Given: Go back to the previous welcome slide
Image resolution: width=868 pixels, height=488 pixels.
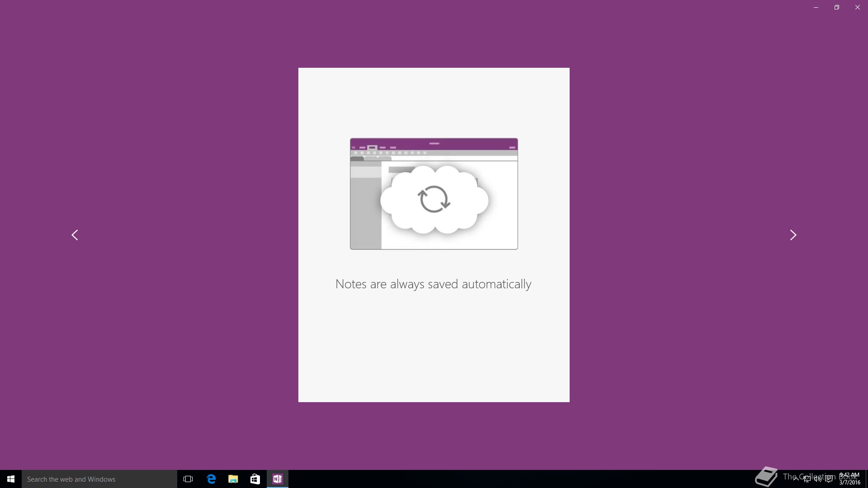Looking at the screenshot, I should 75,235.
